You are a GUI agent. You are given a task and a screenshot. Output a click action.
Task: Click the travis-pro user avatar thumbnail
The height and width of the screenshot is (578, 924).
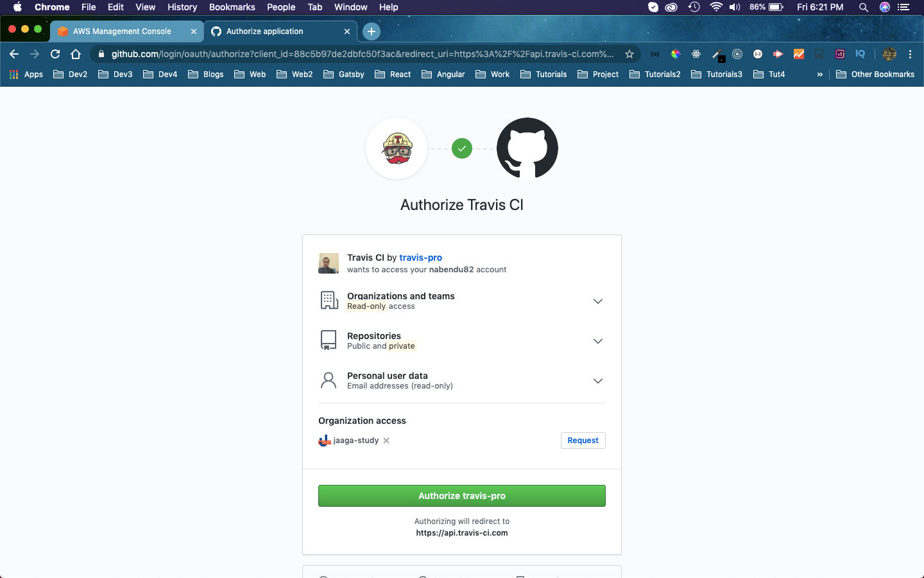point(329,263)
